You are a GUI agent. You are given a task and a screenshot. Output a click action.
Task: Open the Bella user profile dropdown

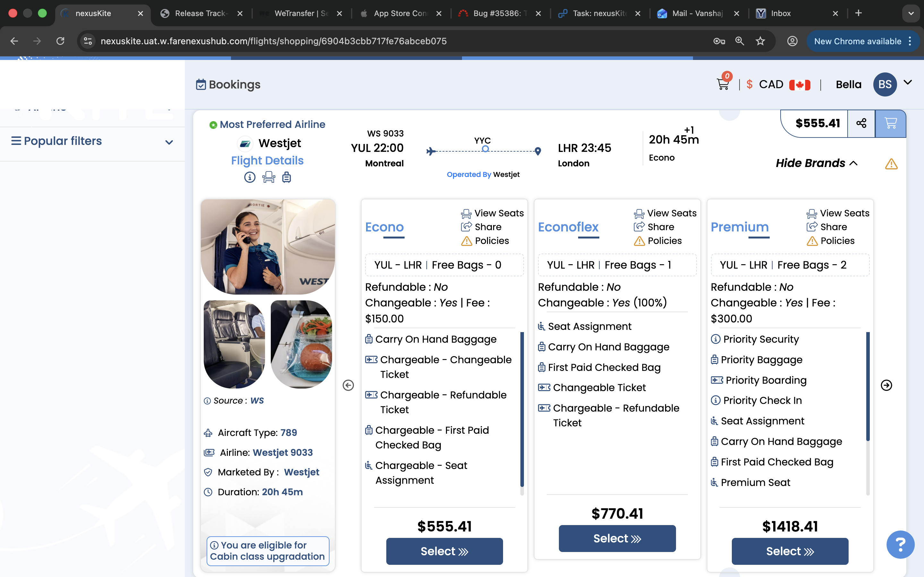pyautogui.click(x=908, y=82)
